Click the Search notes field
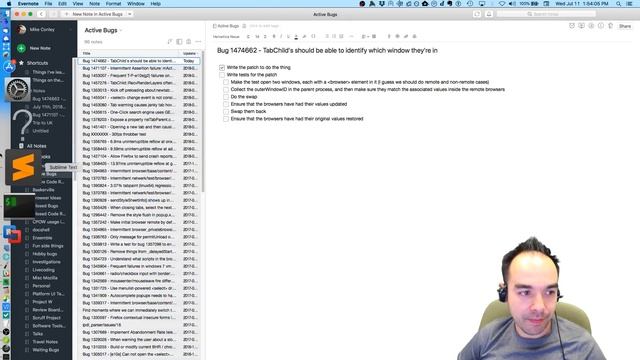 coord(546,14)
